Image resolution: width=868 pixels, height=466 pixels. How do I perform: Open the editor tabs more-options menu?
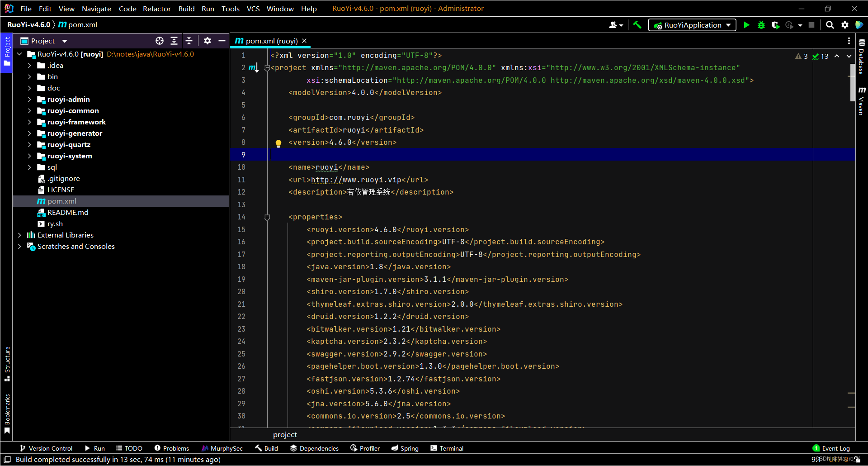point(849,41)
